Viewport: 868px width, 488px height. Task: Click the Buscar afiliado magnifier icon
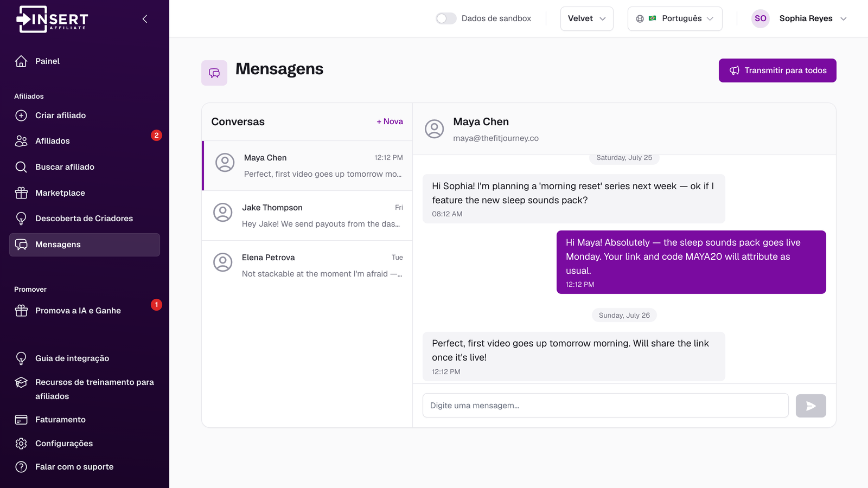tap(21, 167)
